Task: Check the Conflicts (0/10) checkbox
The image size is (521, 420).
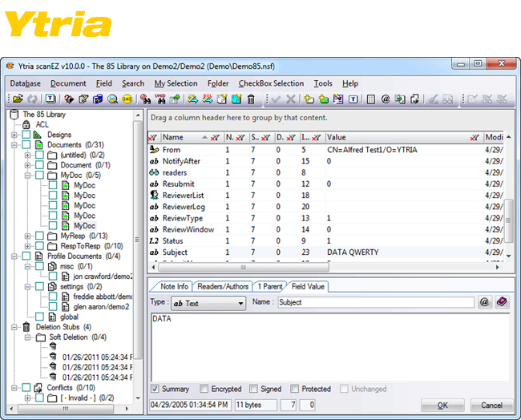Action: 26,387
